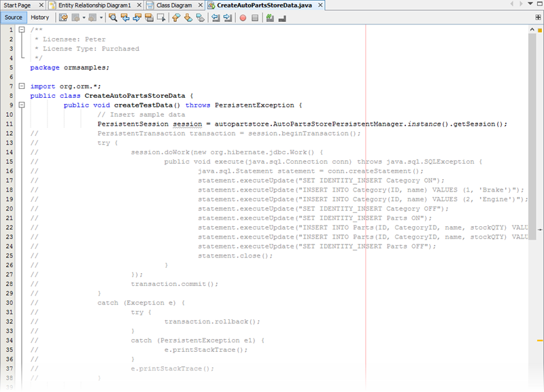Collapse the createTestData method fold
Screen dimensions: 544x392
coord(22,105)
